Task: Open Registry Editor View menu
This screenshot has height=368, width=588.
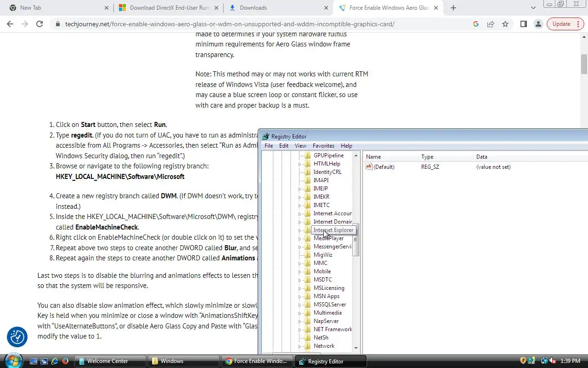Action: (300, 146)
